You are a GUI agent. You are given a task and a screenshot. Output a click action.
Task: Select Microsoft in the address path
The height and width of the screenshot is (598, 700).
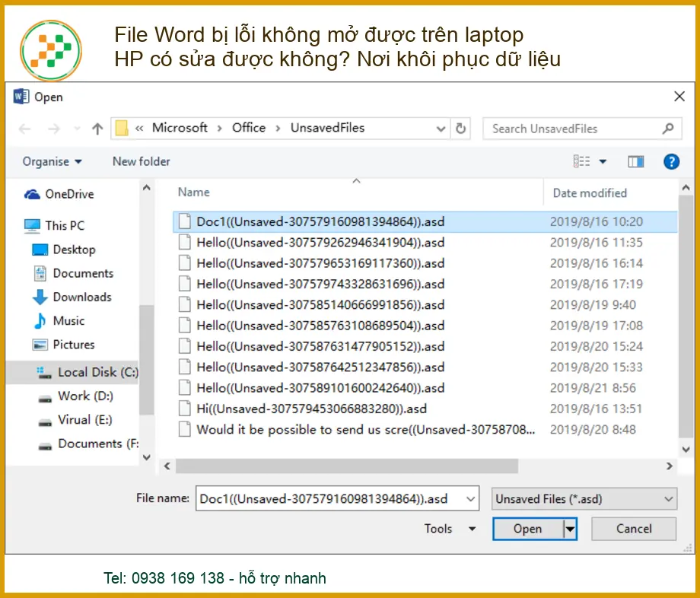pos(180,128)
